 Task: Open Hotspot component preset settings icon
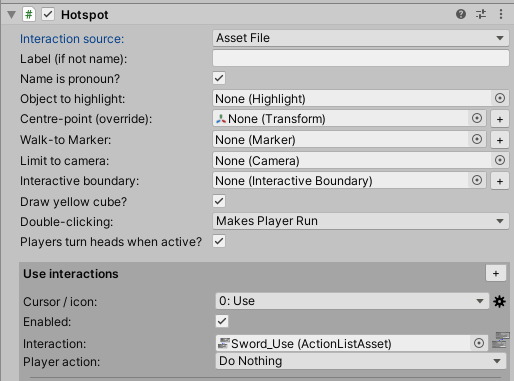(x=481, y=14)
